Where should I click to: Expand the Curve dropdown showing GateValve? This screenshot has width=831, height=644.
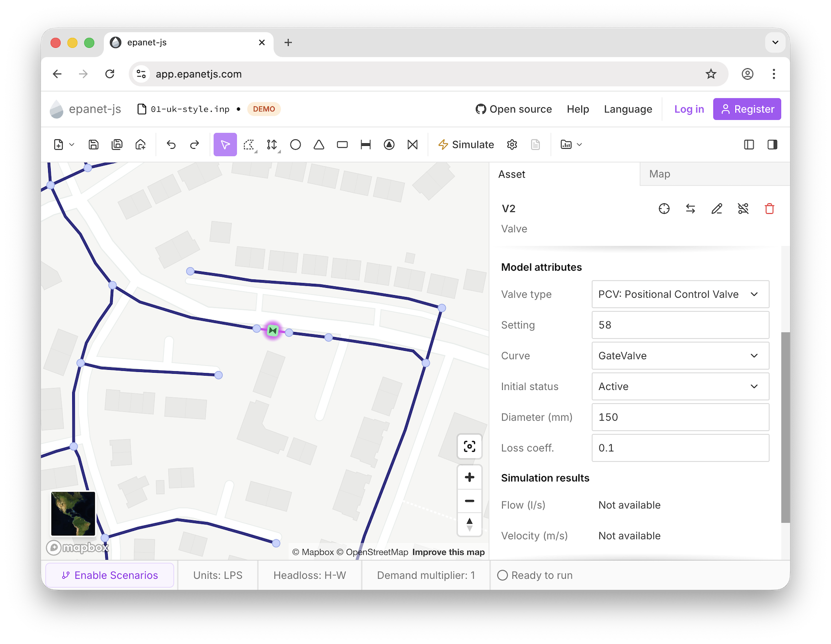680,356
